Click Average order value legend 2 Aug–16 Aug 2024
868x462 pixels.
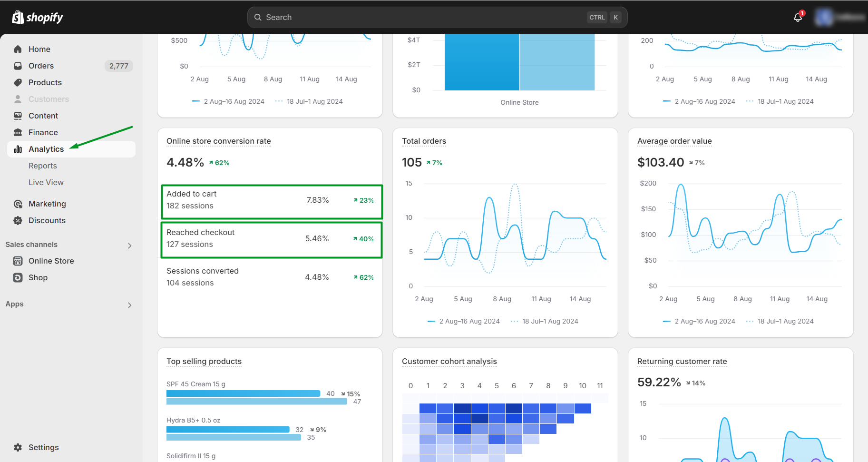699,321
